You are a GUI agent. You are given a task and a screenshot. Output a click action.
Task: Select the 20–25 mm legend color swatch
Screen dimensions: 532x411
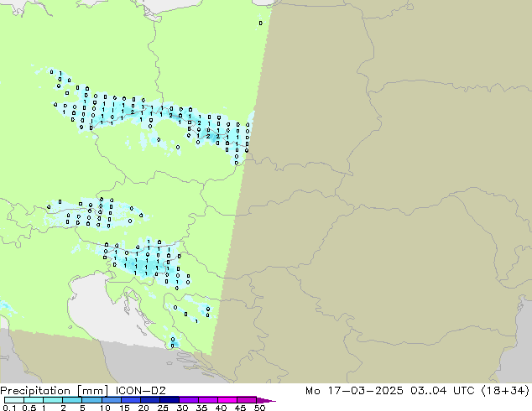click(x=150, y=400)
